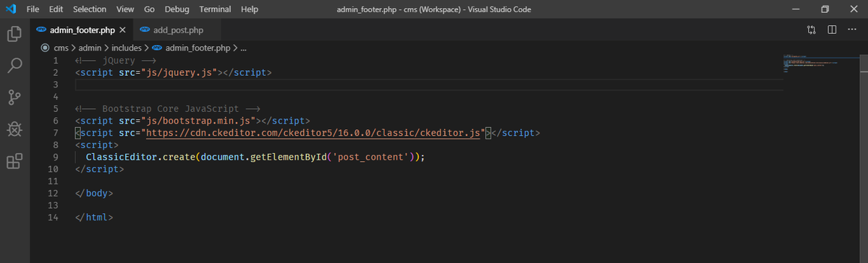Click the closing html tag on line 14
The width and height of the screenshot is (868, 263).
point(94,217)
